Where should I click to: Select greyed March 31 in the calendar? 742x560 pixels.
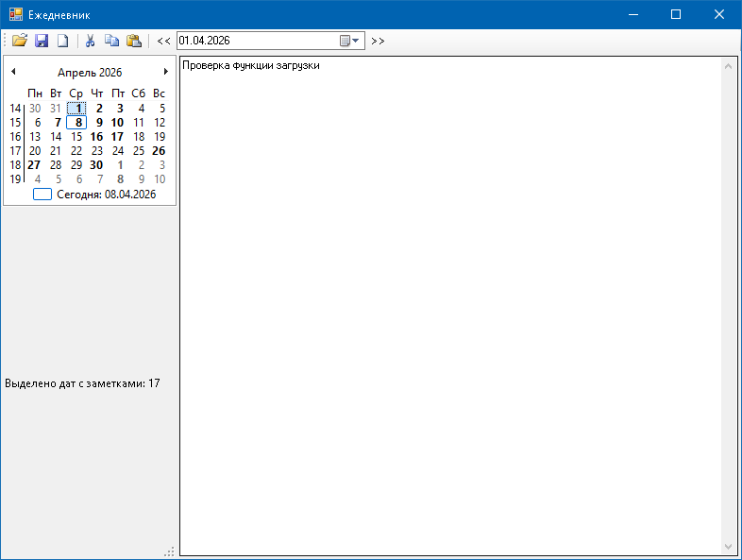click(x=56, y=109)
